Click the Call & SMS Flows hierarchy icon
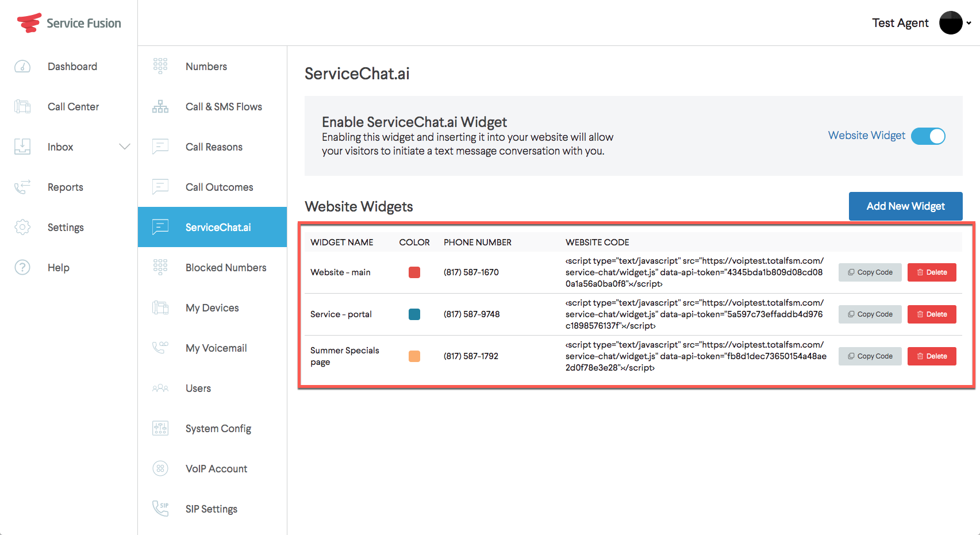 pos(160,107)
